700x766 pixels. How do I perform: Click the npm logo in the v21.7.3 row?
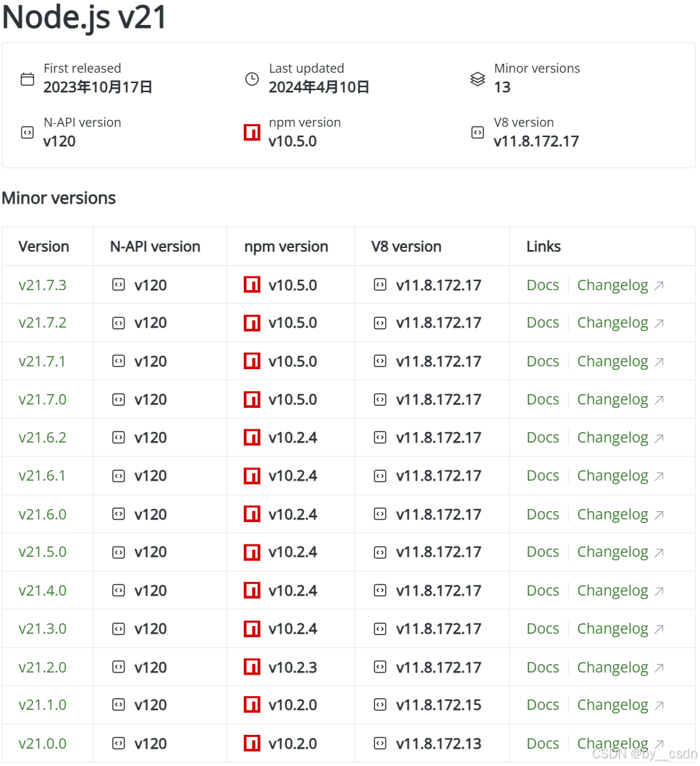[x=252, y=285]
